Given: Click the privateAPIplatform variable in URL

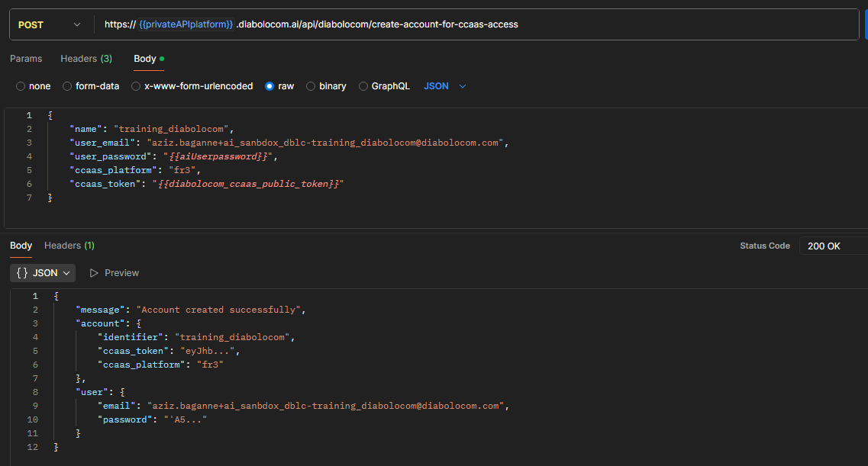Looking at the screenshot, I should click(x=186, y=24).
